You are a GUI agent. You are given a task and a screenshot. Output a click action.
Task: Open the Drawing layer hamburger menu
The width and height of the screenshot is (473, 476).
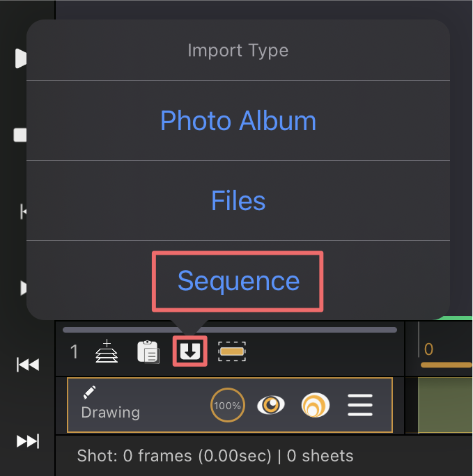click(360, 405)
